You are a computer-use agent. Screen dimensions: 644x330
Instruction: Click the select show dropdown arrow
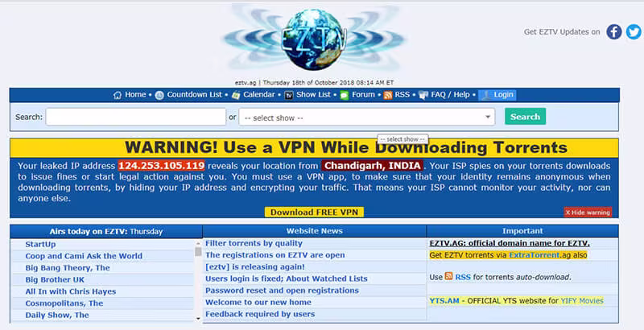pos(488,118)
